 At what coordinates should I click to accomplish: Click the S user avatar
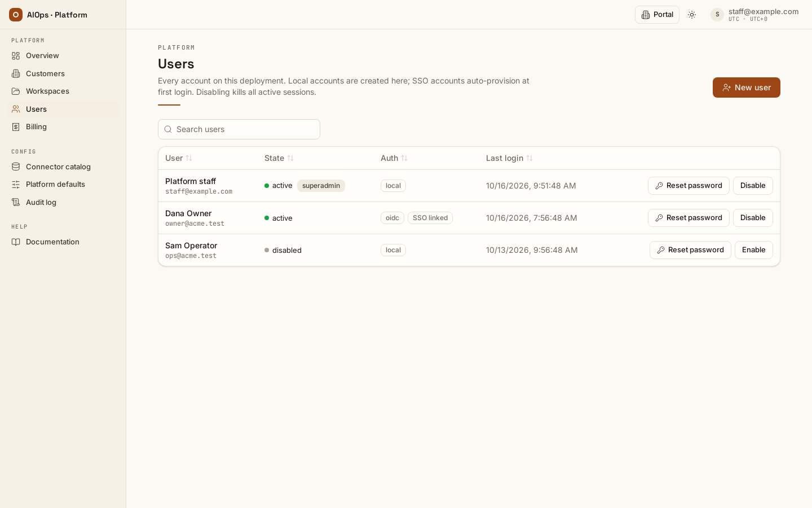pyautogui.click(x=717, y=15)
